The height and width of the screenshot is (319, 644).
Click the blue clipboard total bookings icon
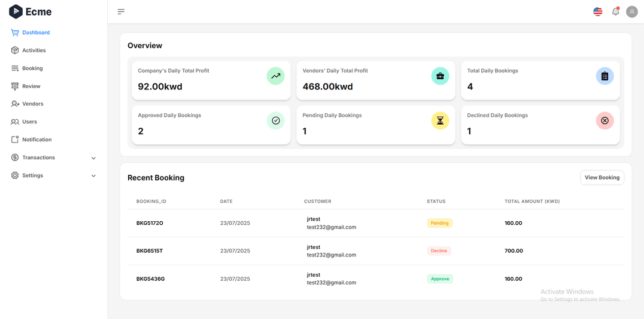coord(605,76)
